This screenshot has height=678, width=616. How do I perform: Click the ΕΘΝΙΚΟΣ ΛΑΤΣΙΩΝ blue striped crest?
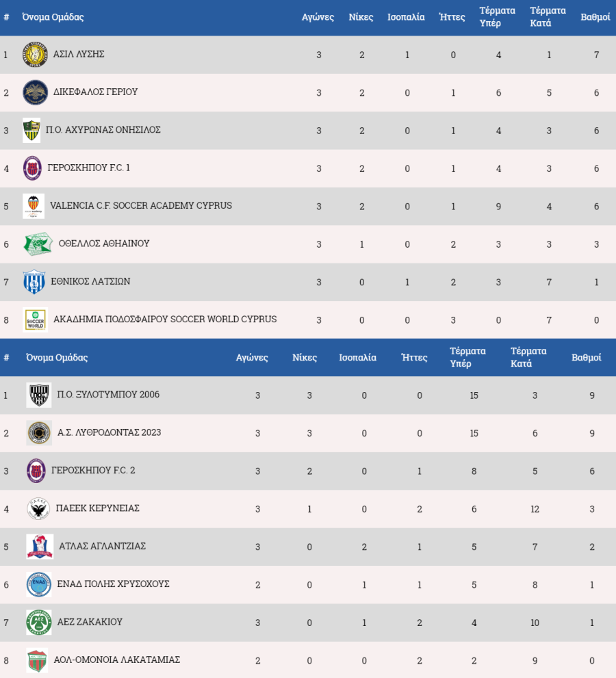[34, 282]
